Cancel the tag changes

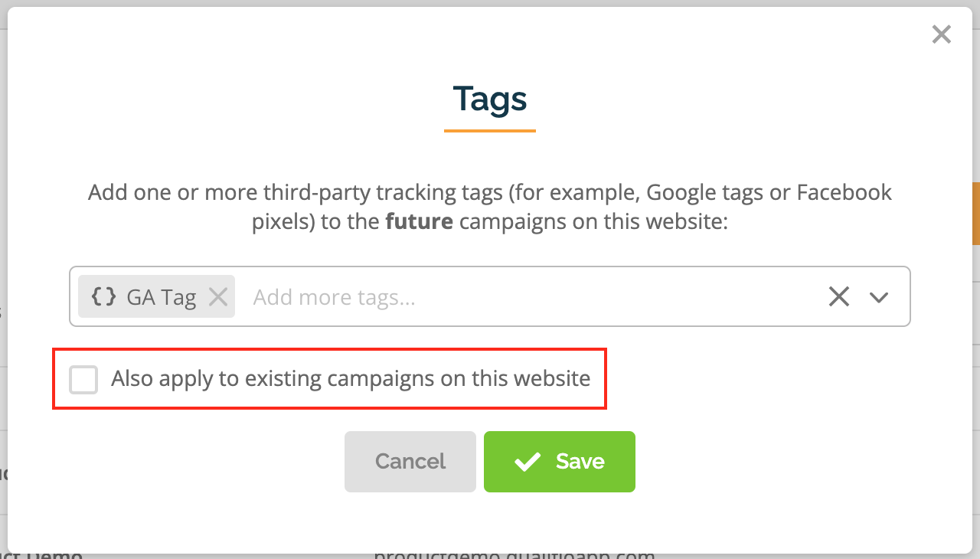(x=410, y=461)
